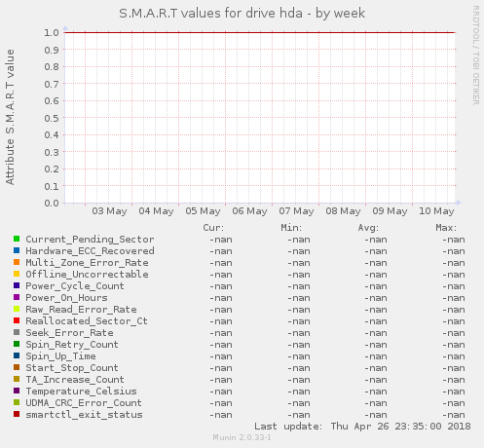The height and width of the screenshot is (448, 484).
Task: Click the 10 May date label
Action: tap(436, 211)
